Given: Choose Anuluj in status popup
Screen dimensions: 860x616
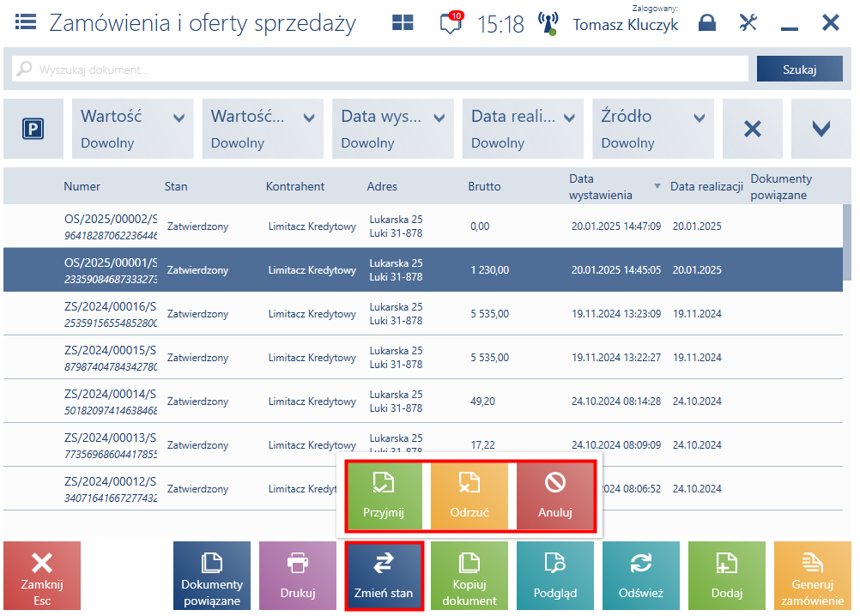Looking at the screenshot, I should (555, 496).
